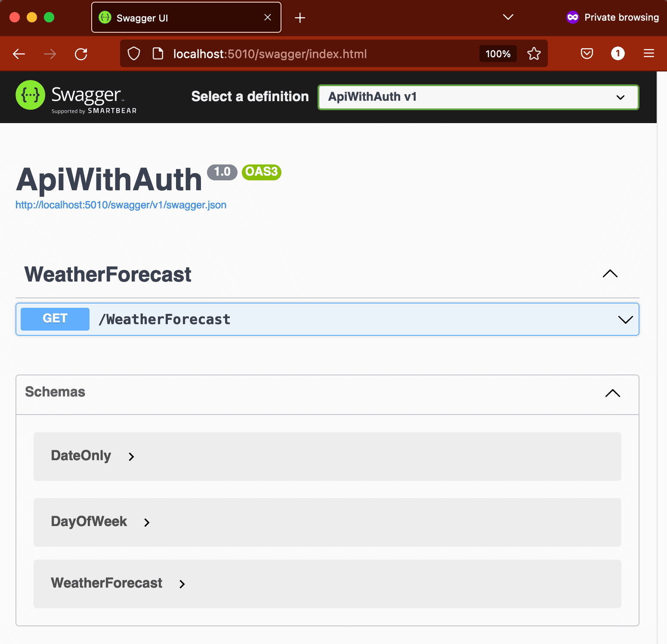The image size is (667, 644).
Task: Click the WeatherForecast schema name
Action: pyautogui.click(x=106, y=583)
